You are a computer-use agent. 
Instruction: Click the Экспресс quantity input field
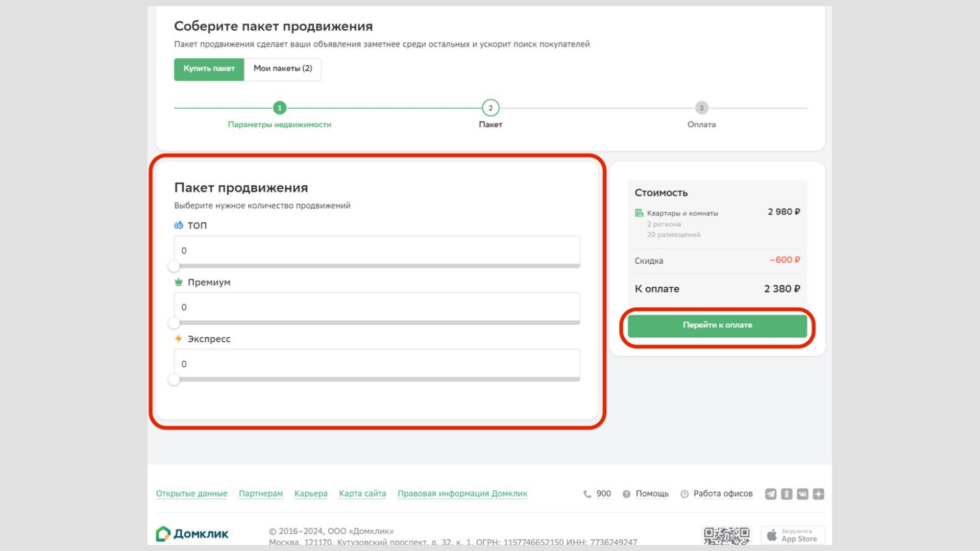tap(376, 363)
